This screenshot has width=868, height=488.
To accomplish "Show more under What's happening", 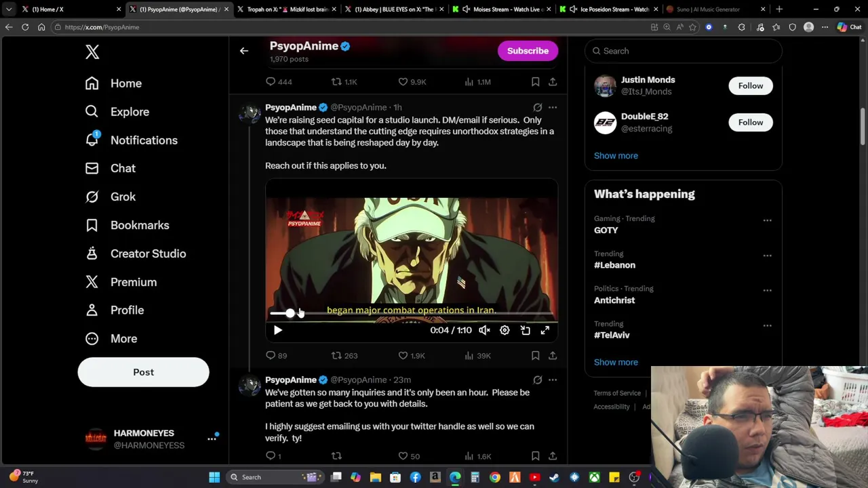I will [x=616, y=362].
